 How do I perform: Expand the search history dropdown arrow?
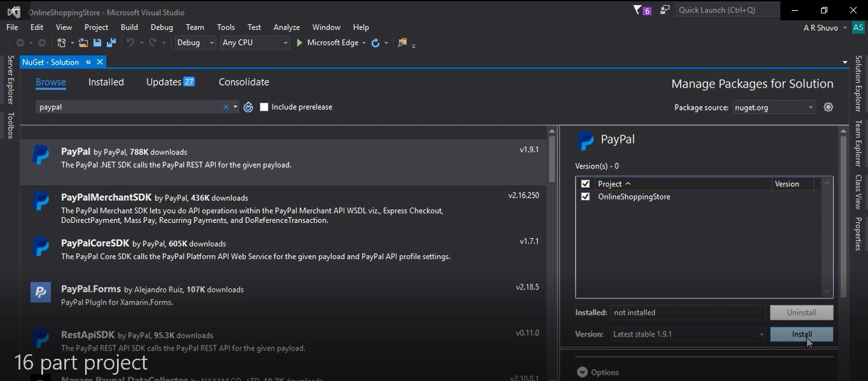[x=235, y=107]
